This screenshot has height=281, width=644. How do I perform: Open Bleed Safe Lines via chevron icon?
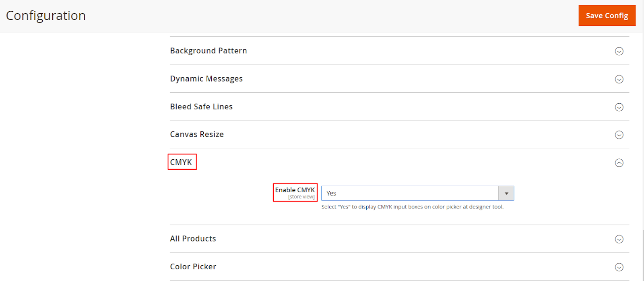[x=619, y=107]
